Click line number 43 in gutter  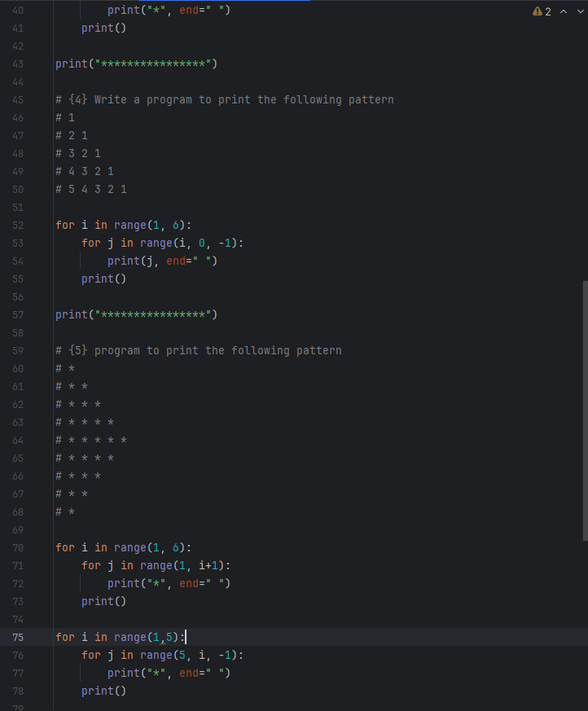tap(18, 64)
